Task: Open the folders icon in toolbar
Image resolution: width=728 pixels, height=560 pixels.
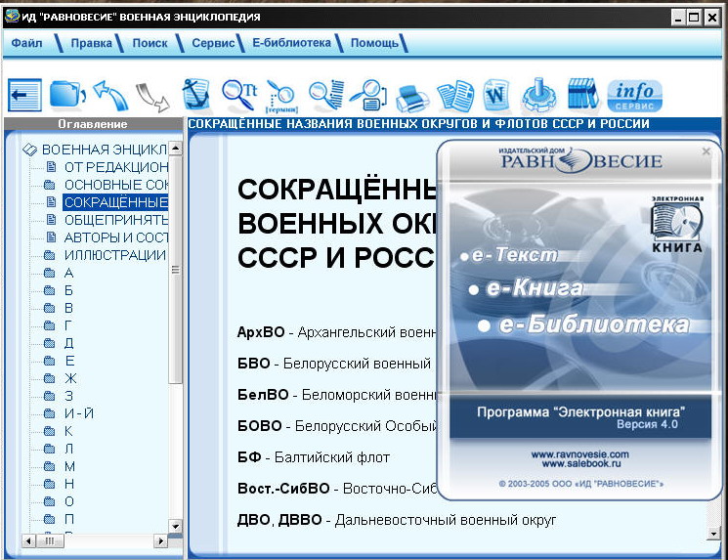Action: coord(66,94)
